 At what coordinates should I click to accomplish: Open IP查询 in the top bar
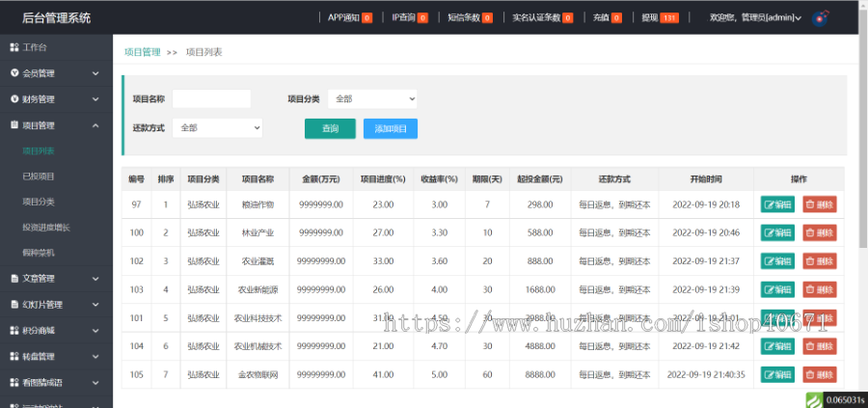410,17
